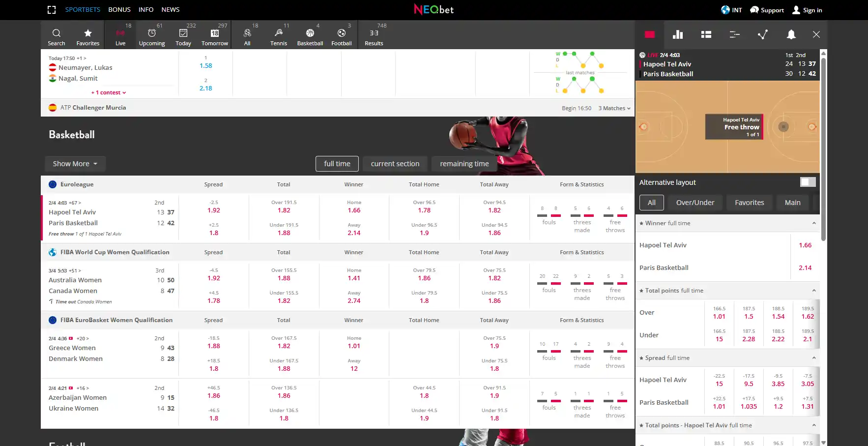This screenshot has height=446, width=868.
Task: Collapse the Winner full time section
Action: [813, 223]
